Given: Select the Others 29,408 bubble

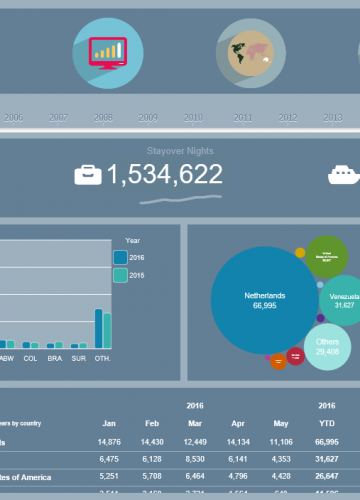Looking at the screenshot, I should point(327,347).
